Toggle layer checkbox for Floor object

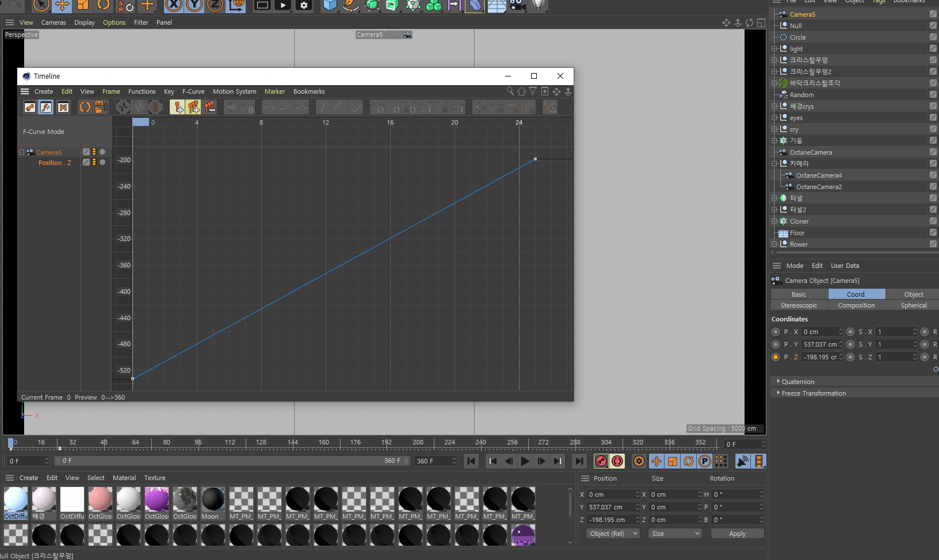933,233
